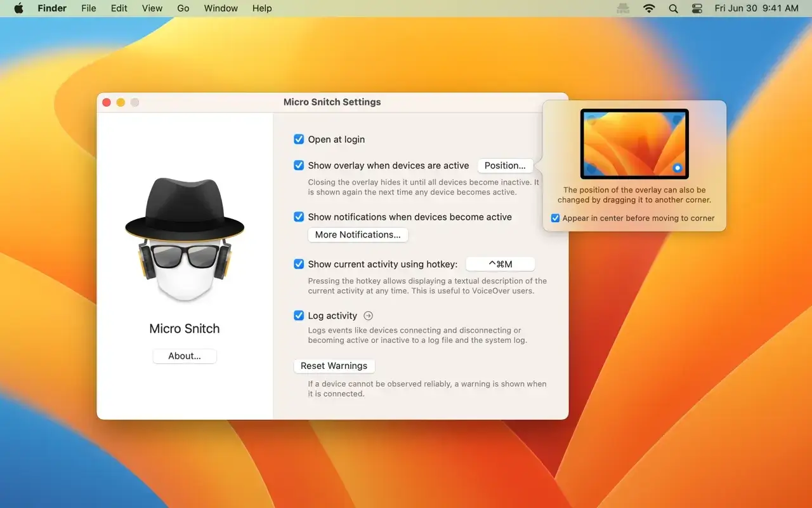Click the hotkey recorder field showing ^⌘M
Viewport: 812px width, 508px height.
500,264
